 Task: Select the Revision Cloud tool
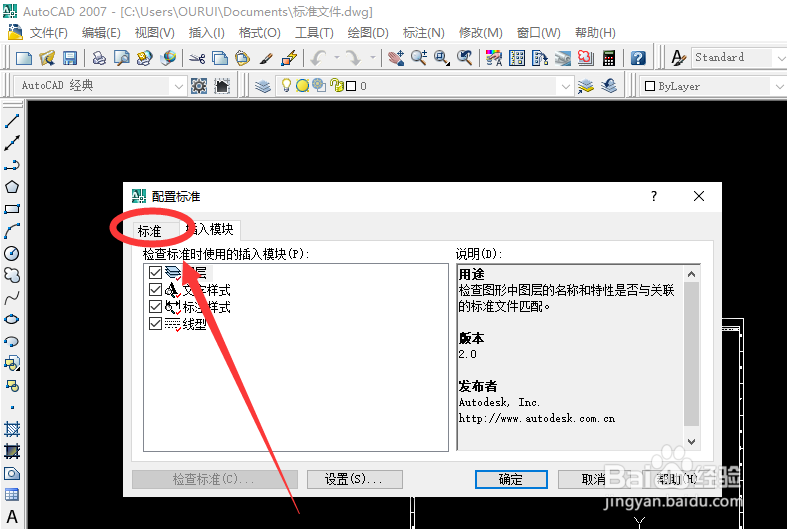[12, 276]
